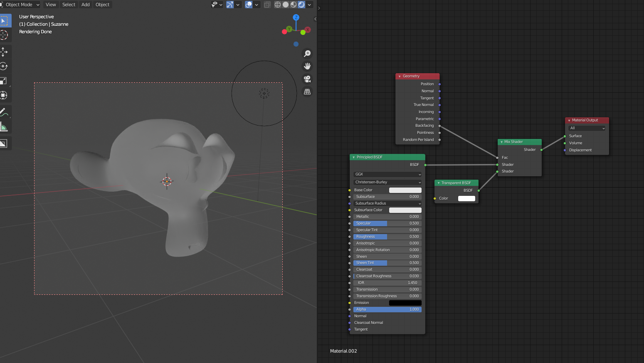
Task: Click the Mix Shader Fac input socket
Action: [497, 158]
